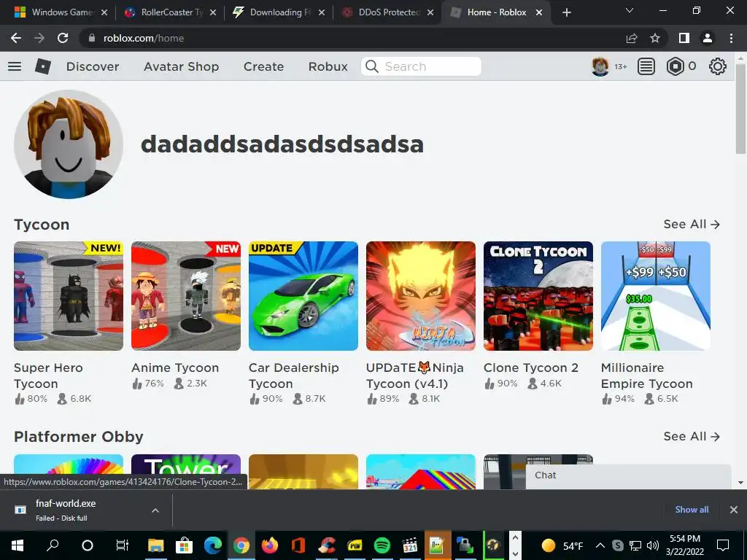
Task: Open Super Hero Tycoon game thumbnail
Action: 69,296
